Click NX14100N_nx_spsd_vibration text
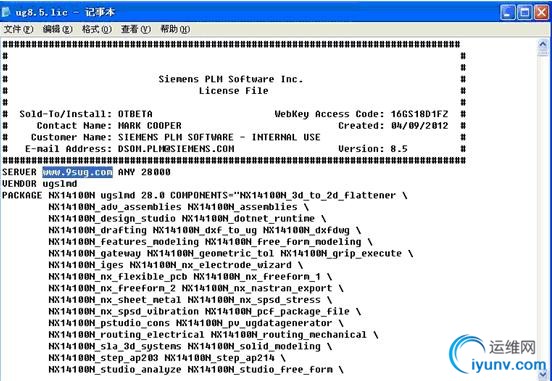This screenshot has width=552, height=381. (124, 312)
